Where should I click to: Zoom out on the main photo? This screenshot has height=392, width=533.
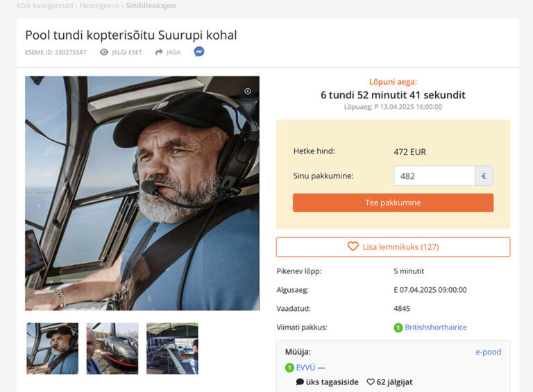248,107
